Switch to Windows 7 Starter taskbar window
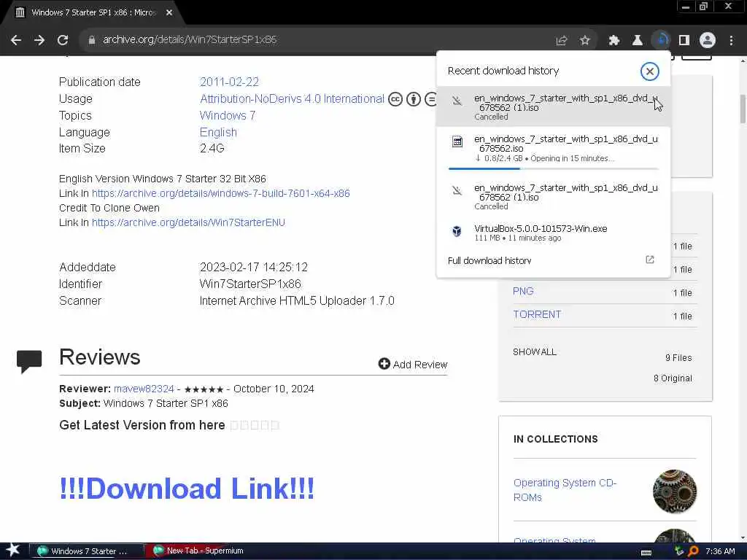 (87, 551)
